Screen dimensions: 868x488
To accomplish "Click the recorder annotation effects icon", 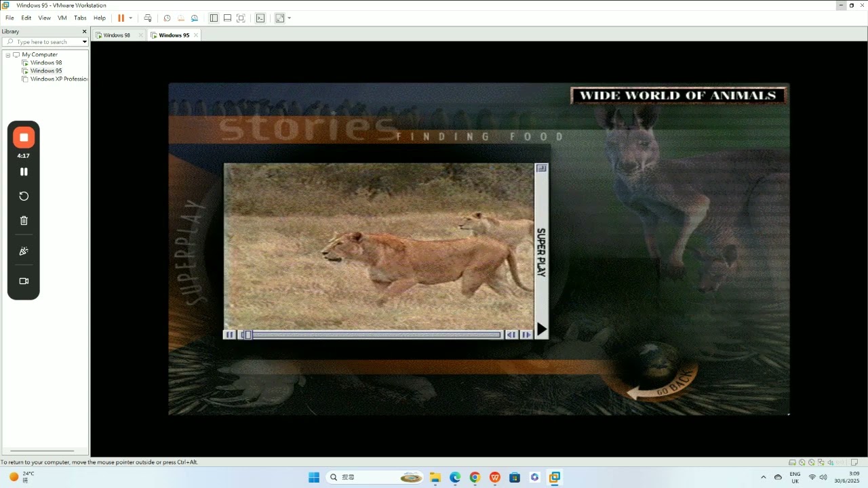I will pyautogui.click(x=24, y=251).
